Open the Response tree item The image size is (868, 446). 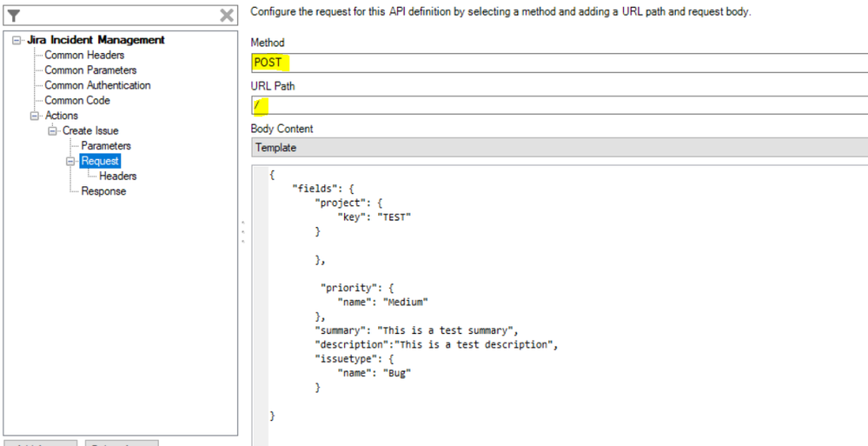click(103, 191)
